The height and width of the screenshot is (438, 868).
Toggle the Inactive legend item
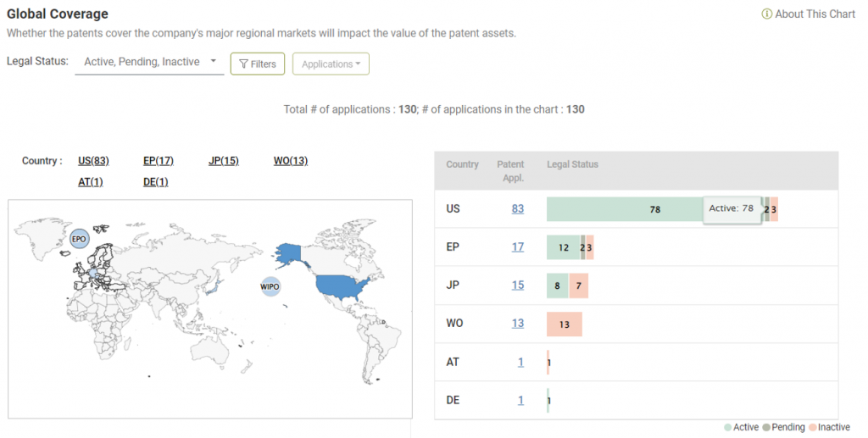click(829, 428)
